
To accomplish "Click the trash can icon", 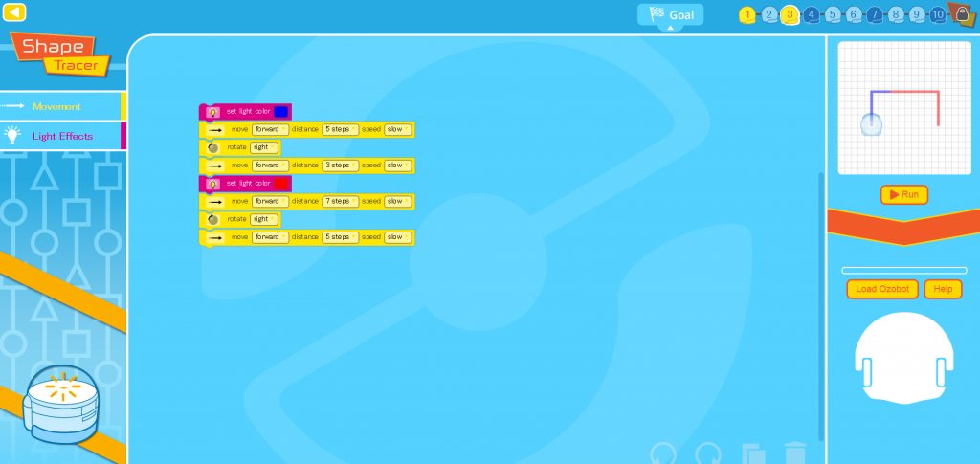I will (795, 453).
